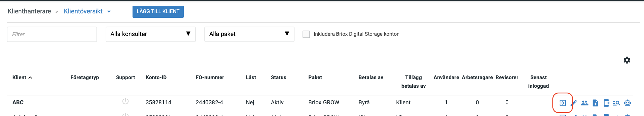
Task: Expand the Klientöversikt breadcrumb menu
Action: 109,12
